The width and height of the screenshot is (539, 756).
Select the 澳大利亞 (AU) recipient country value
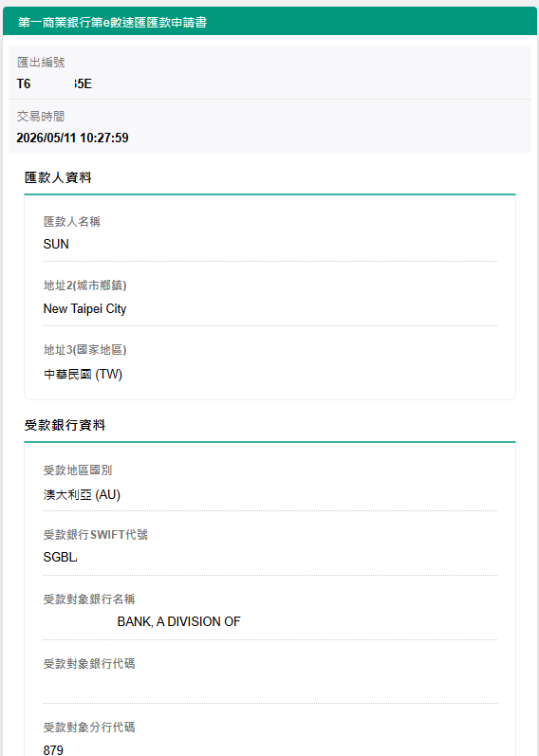coord(82,495)
